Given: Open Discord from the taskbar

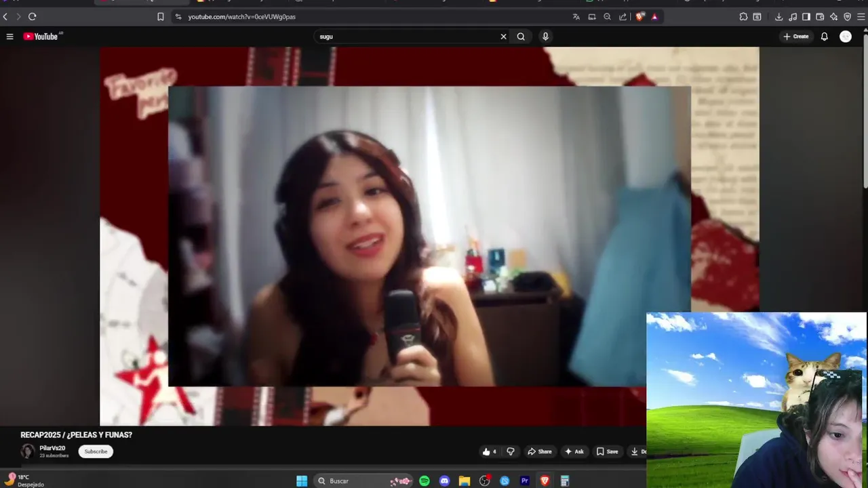Looking at the screenshot, I should point(444,481).
